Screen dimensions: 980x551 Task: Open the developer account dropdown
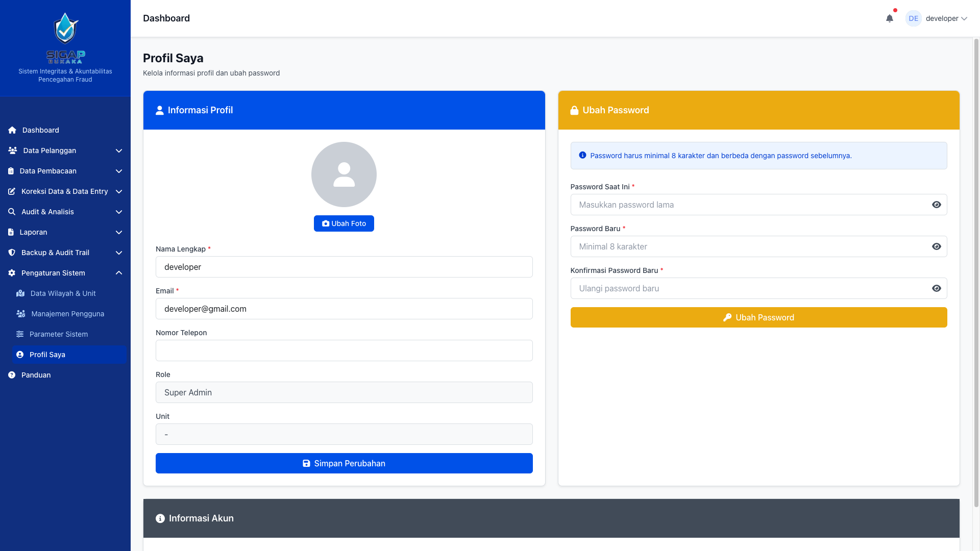[x=946, y=18]
